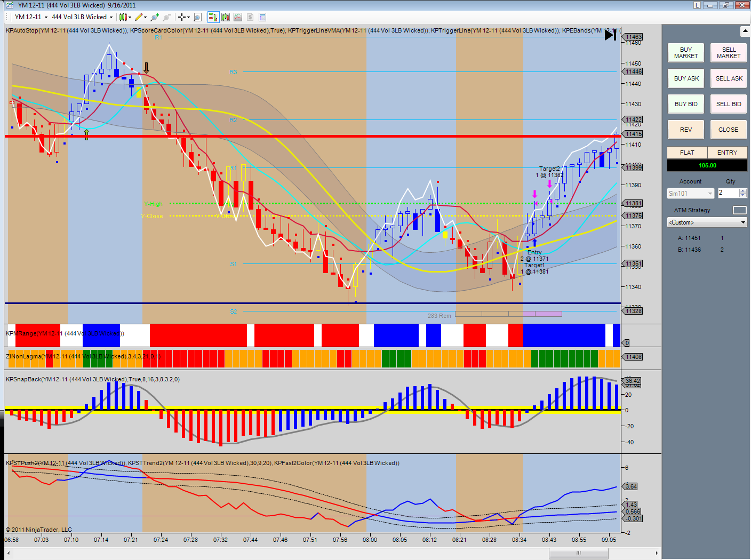Select the crosshair cursor tool
Viewport: 751px width, 560px height.
(181, 17)
